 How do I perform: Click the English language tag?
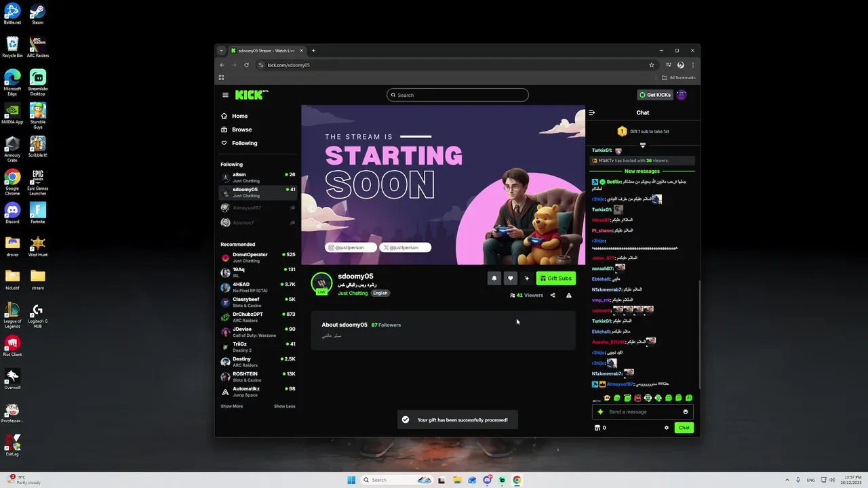click(380, 293)
